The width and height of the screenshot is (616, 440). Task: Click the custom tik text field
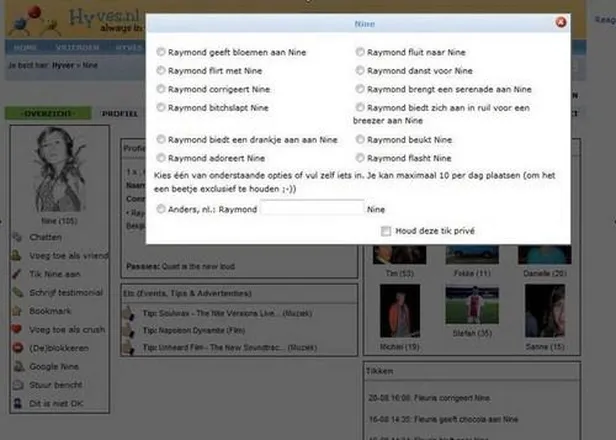[x=311, y=208]
